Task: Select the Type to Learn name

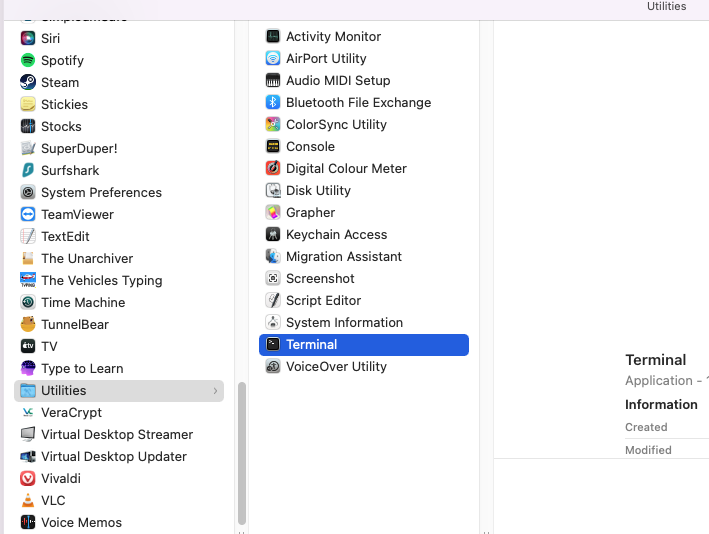Action: (82, 369)
